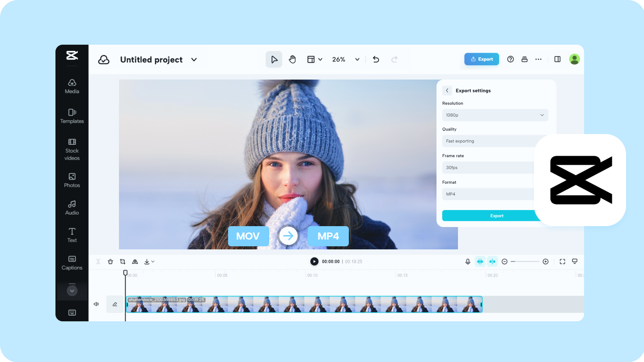
Task: Click the undo arrow
Action: tap(376, 59)
